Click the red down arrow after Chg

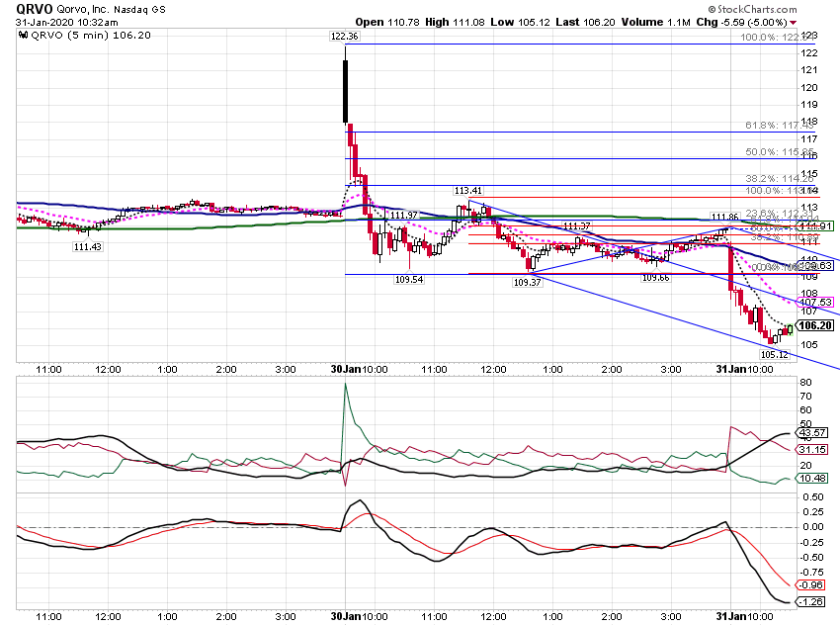click(x=793, y=23)
